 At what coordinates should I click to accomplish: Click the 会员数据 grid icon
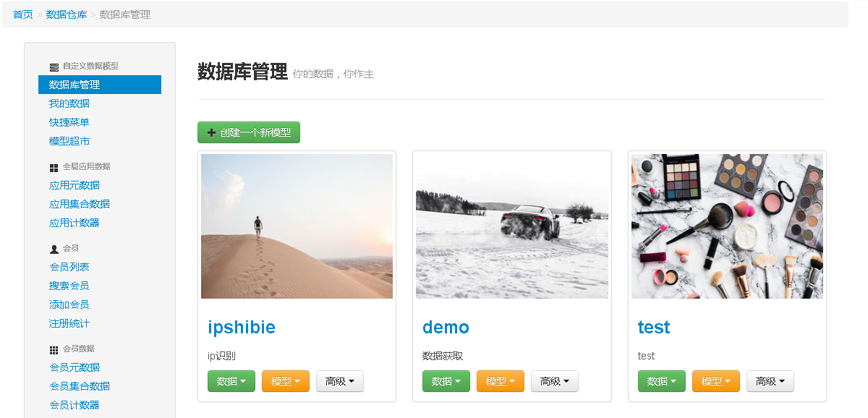coord(54,349)
